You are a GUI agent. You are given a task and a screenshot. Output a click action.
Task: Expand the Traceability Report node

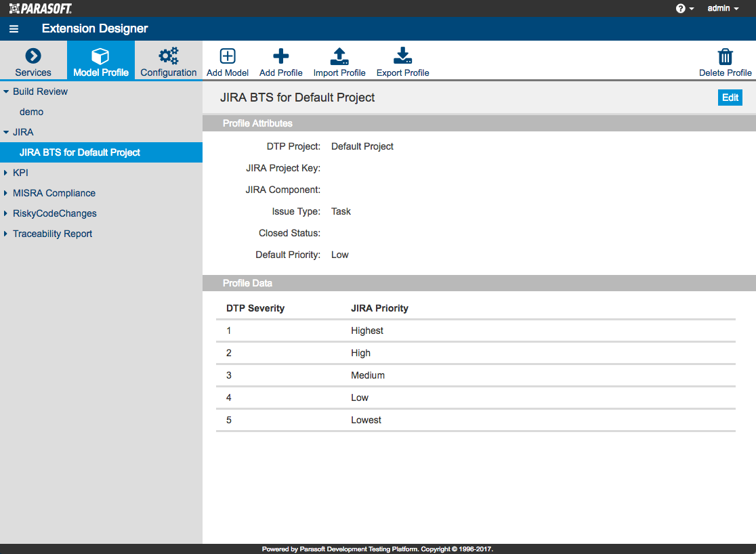6,234
